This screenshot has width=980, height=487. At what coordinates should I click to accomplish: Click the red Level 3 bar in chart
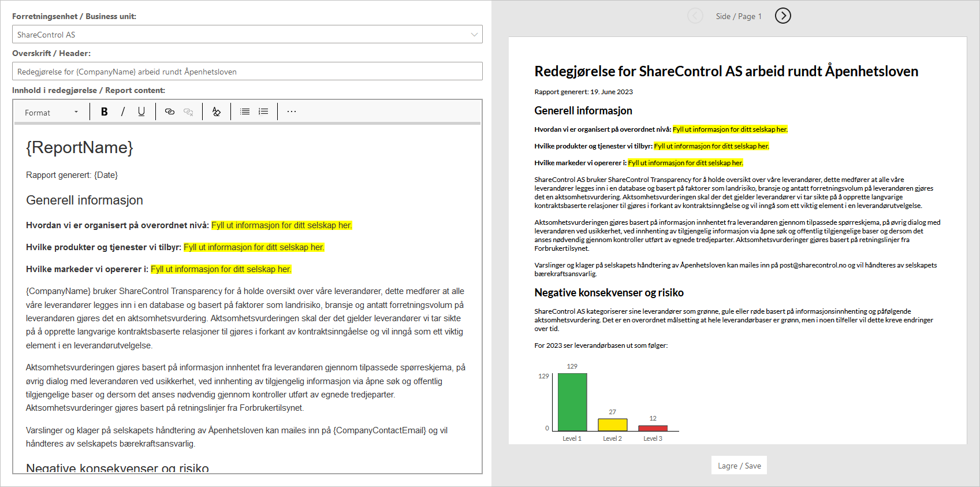653,428
